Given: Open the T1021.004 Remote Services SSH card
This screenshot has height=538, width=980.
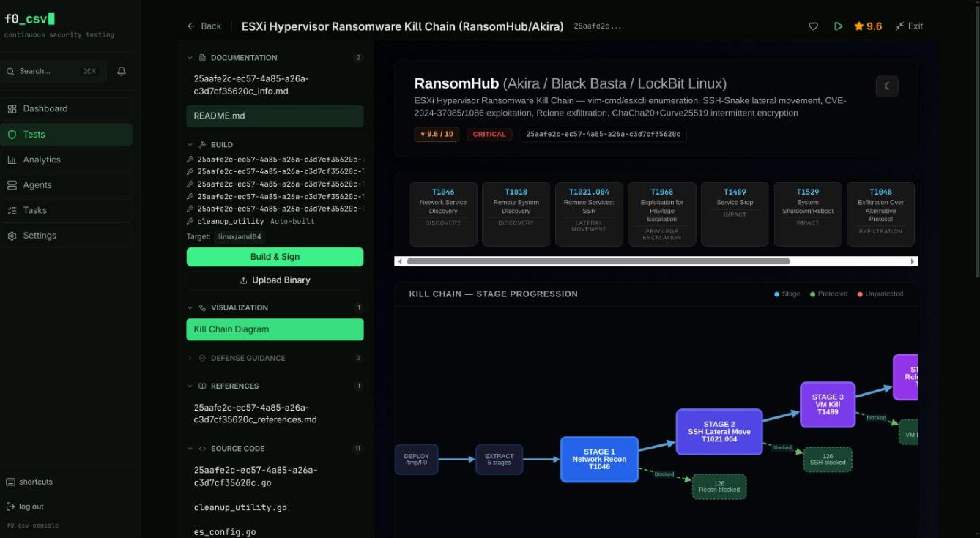Looking at the screenshot, I should coord(589,214).
